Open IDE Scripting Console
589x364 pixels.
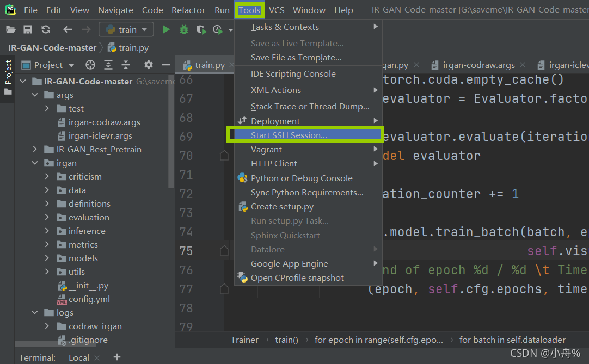tap(309, 73)
